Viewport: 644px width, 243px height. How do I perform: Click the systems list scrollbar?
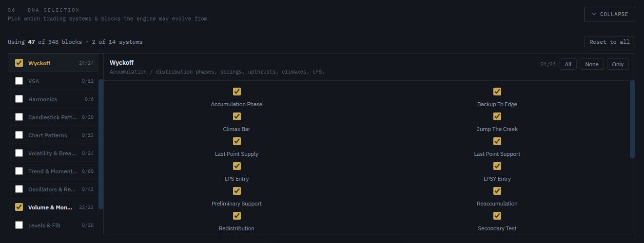point(101,144)
